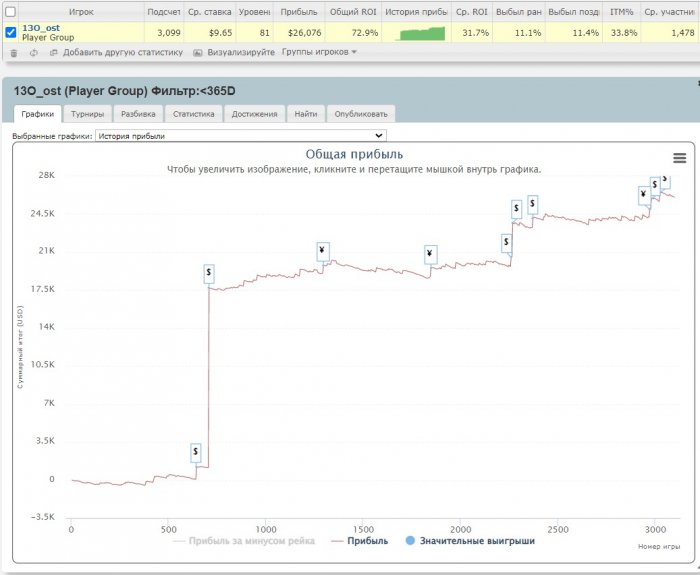Sort by 'Общий ROI' column header
The width and height of the screenshot is (700, 575).
[x=353, y=12]
